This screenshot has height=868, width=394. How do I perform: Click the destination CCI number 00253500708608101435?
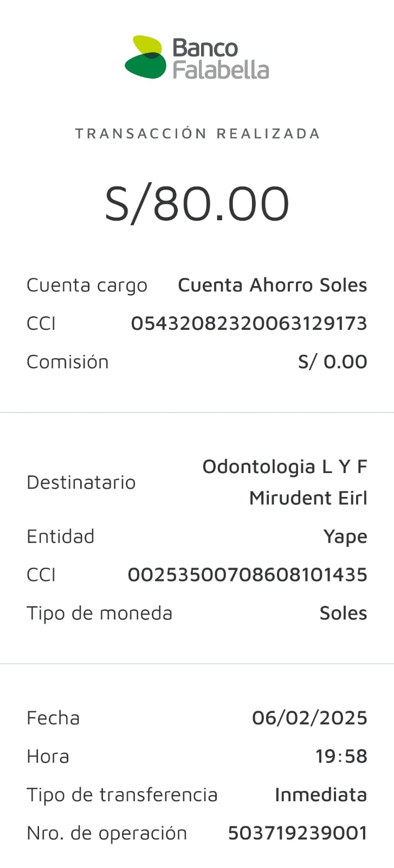[x=247, y=575]
